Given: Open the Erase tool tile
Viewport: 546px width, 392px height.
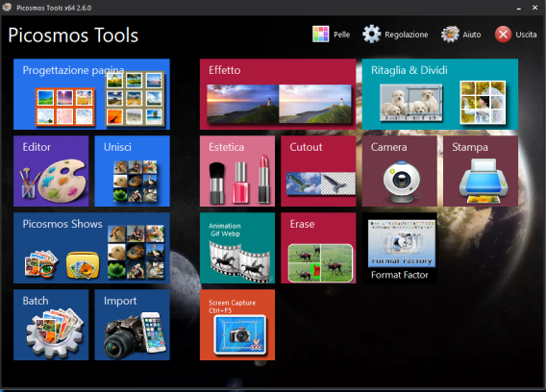Looking at the screenshot, I should 318,248.
